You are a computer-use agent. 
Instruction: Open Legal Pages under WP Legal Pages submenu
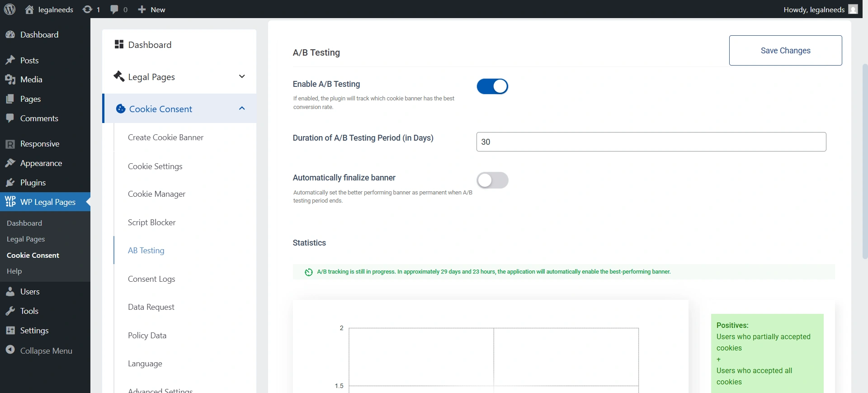tap(26, 239)
